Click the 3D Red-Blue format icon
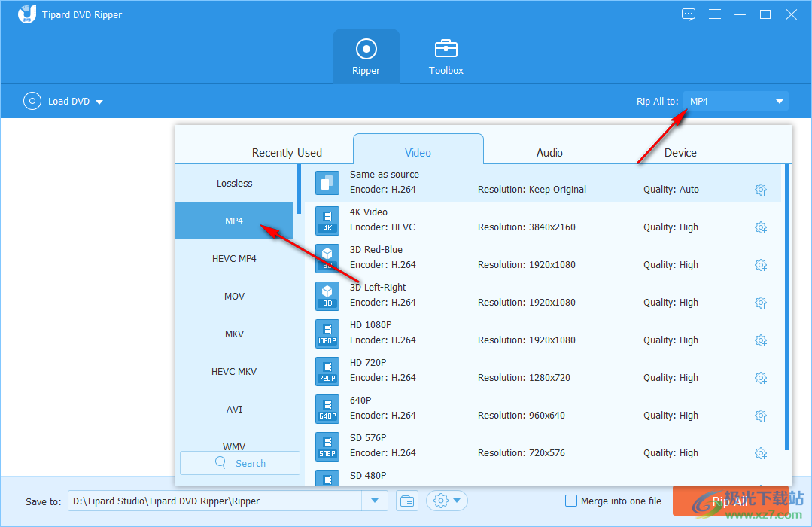This screenshot has width=812, height=527. pyautogui.click(x=327, y=257)
